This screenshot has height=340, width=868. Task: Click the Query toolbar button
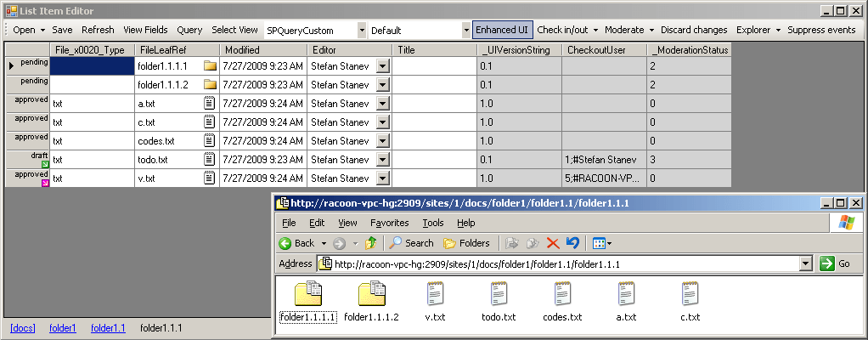[190, 30]
